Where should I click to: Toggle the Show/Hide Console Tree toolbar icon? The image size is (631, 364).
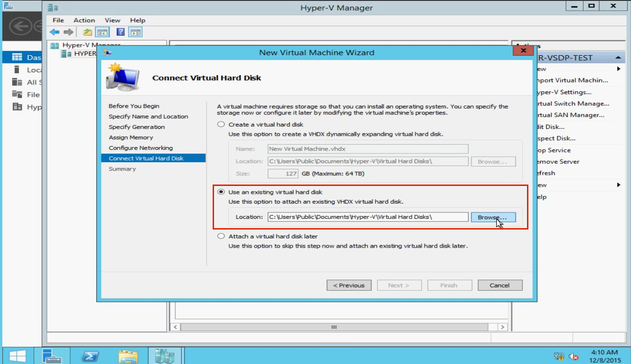[102, 32]
